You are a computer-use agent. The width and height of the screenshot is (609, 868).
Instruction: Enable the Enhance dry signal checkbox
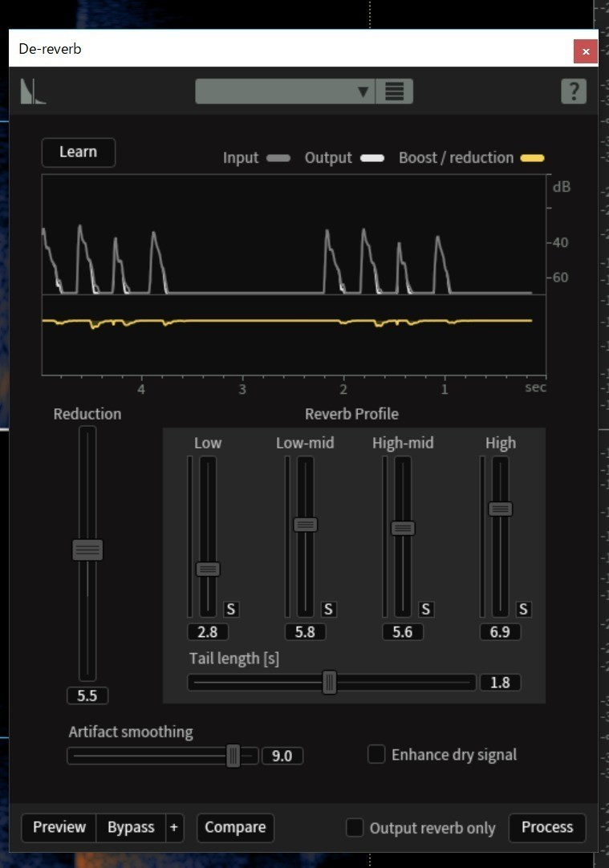pos(376,754)
